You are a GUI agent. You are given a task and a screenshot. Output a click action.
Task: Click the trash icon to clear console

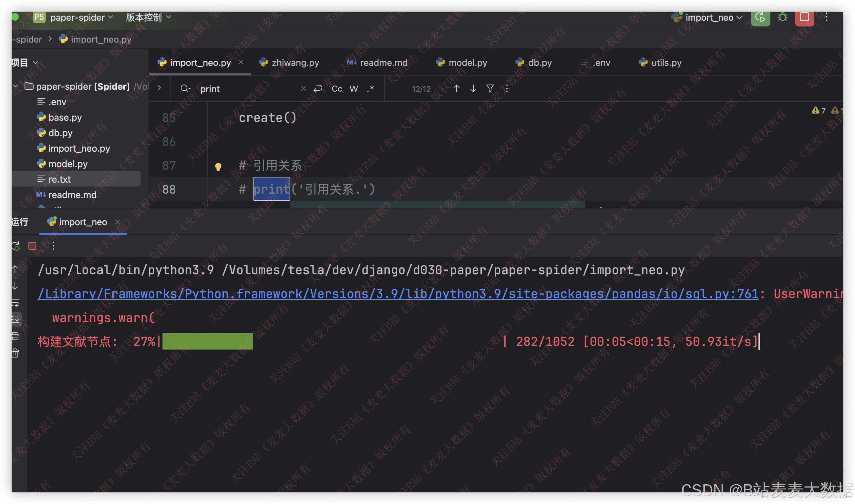pos(15,353)
